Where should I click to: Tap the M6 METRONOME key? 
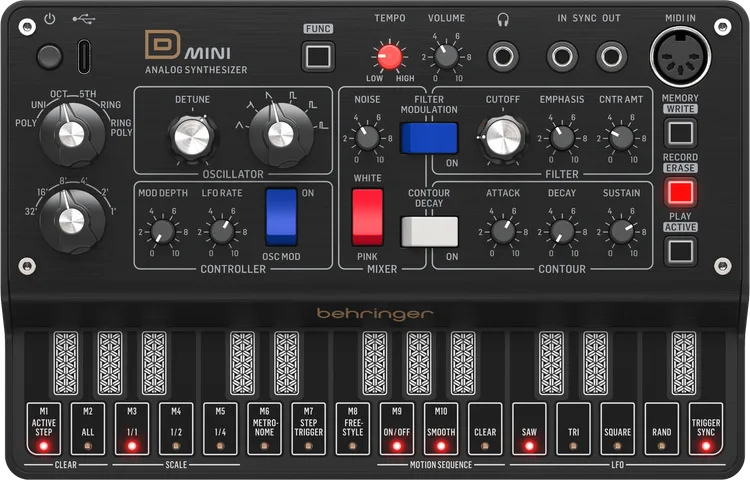click(x=265, y=429)
